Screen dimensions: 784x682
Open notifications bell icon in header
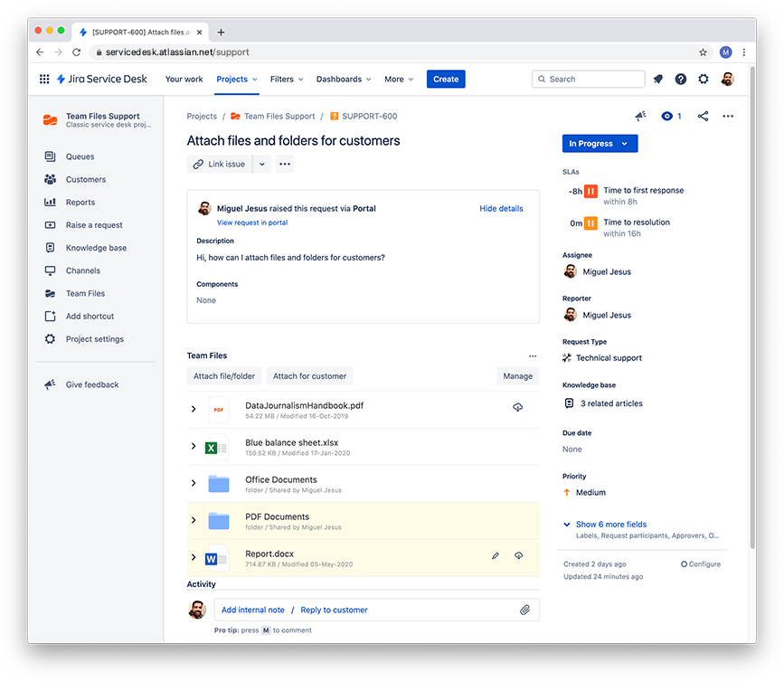pos(658,79)
